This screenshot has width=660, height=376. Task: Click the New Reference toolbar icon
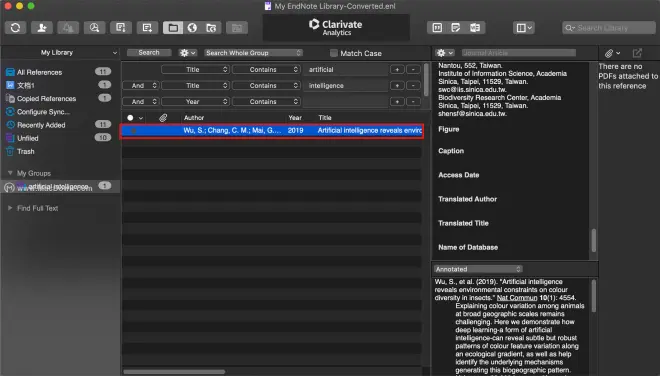pos(147,28)
